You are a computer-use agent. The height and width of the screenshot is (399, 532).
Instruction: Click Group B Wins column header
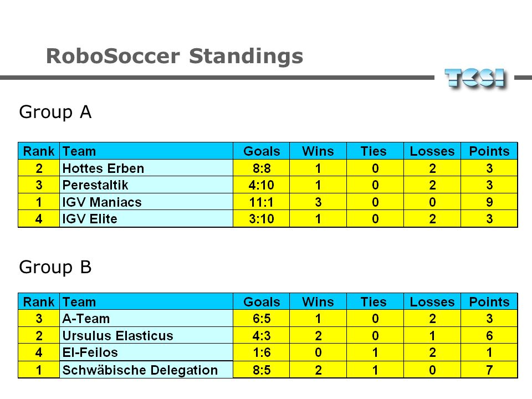click(x=318, y=301)
